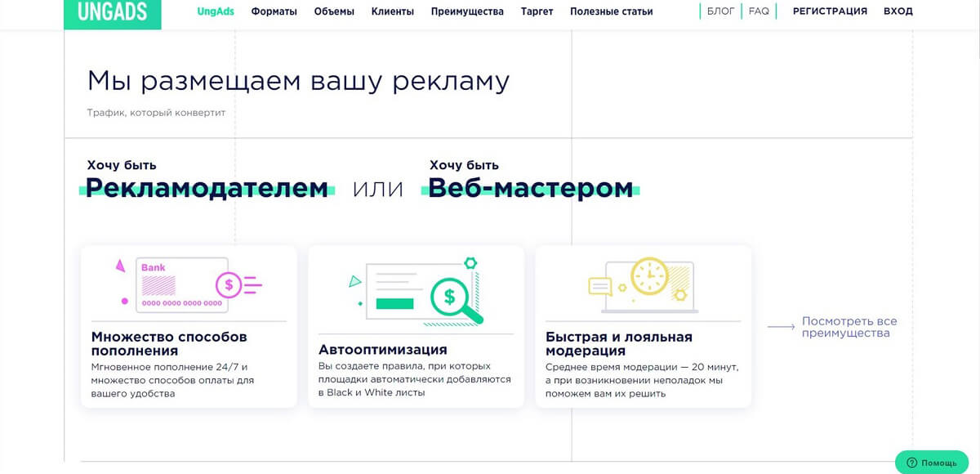The height and width of the screenshot is (474, 980).
Task: Open the Множество способов пополнения card title
Action: pos(169,343)
